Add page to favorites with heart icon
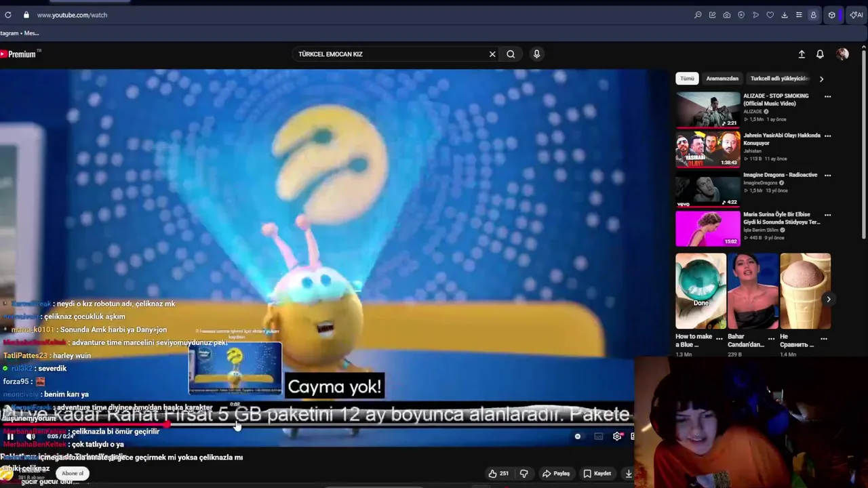 [x=770, y=15]
